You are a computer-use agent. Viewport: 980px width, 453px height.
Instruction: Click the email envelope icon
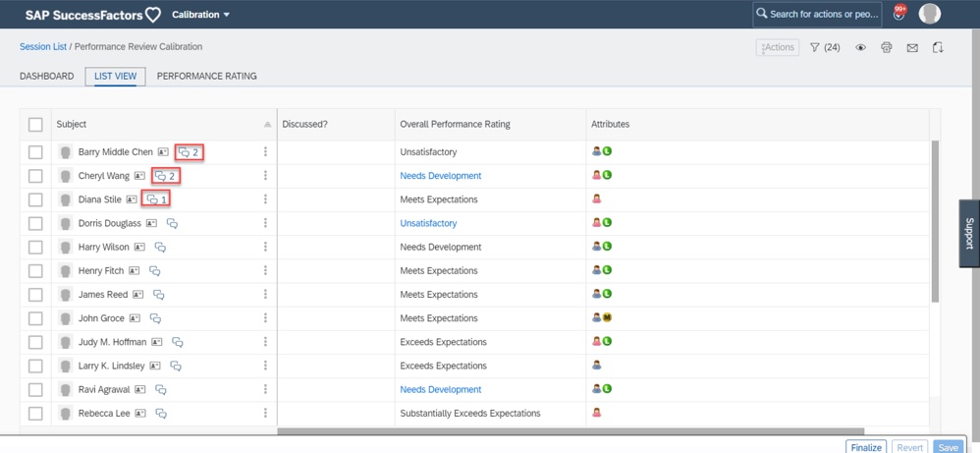(912, 47)
